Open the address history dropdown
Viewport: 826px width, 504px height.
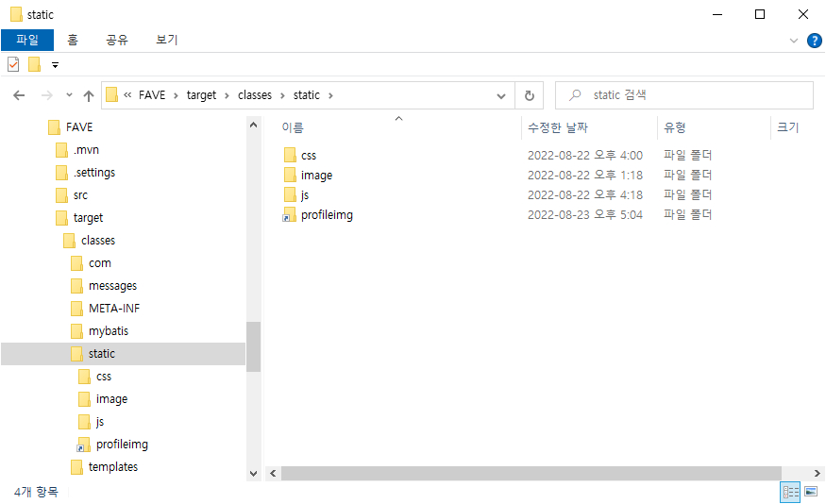pyautogui.click(x=501, y=96)
